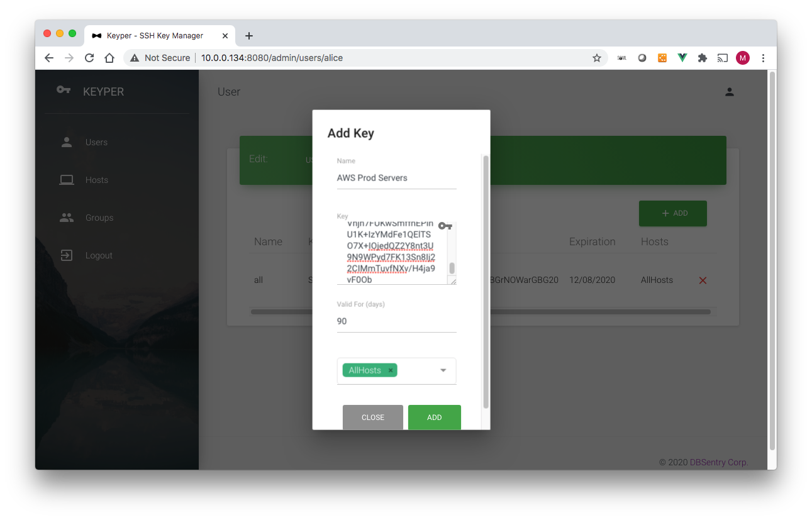This screenshot has height=520, width=812.
Task: Bookmark this page with the star
Action: click(597, 58)
